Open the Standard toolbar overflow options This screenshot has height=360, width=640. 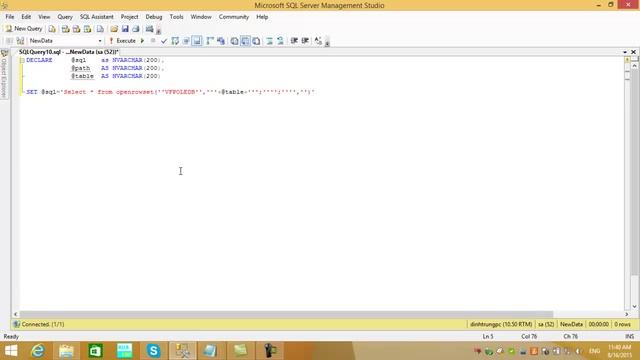point(159,30)
